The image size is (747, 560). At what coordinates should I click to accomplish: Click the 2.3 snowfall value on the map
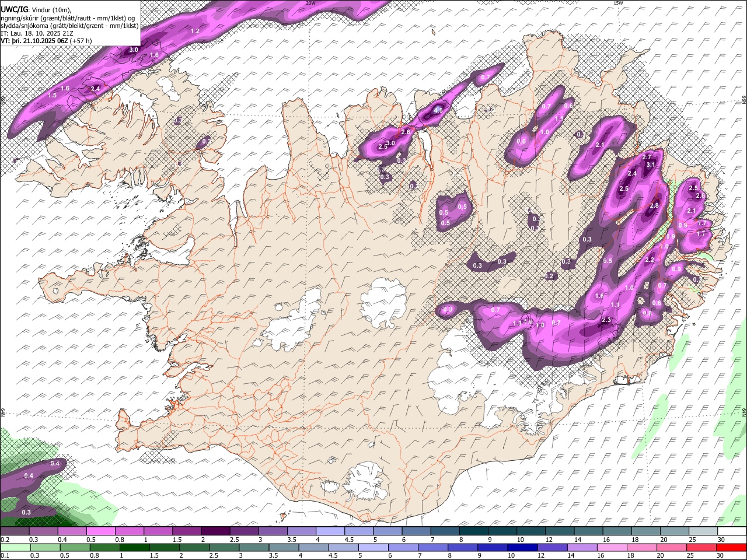(x=606, y=320)
